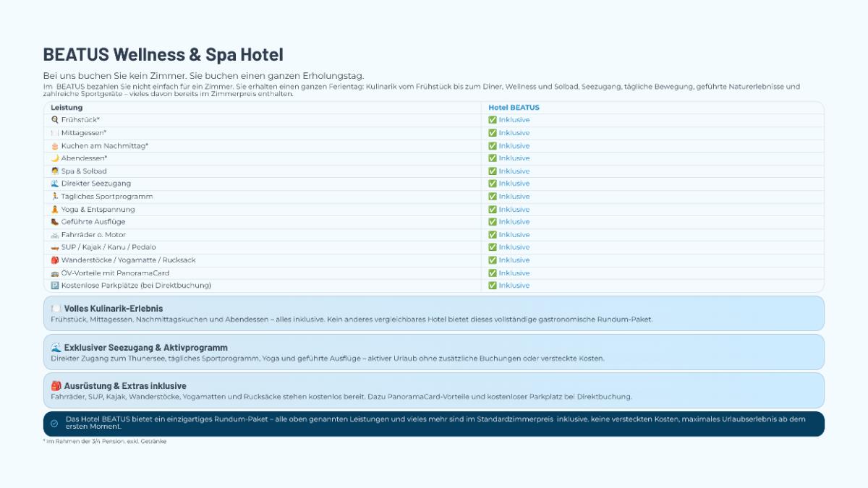868x488 pixels.
Task: Click the green checkmark in the Spa & Solbad row
Action: pos(493,171)
